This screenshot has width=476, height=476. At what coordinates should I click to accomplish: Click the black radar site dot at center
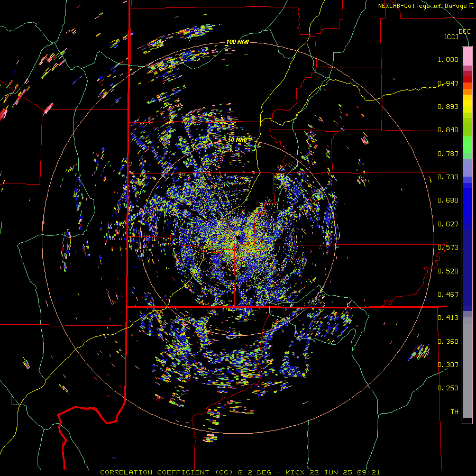[237, 237]
